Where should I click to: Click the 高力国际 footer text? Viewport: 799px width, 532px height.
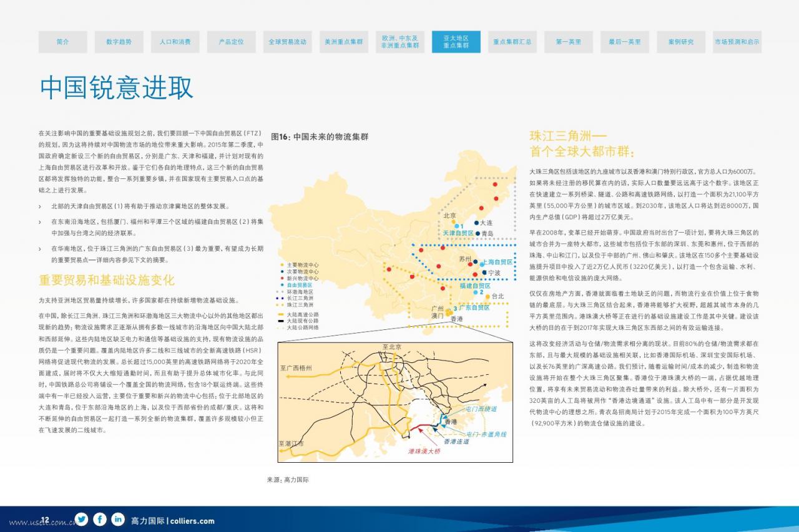148,521
